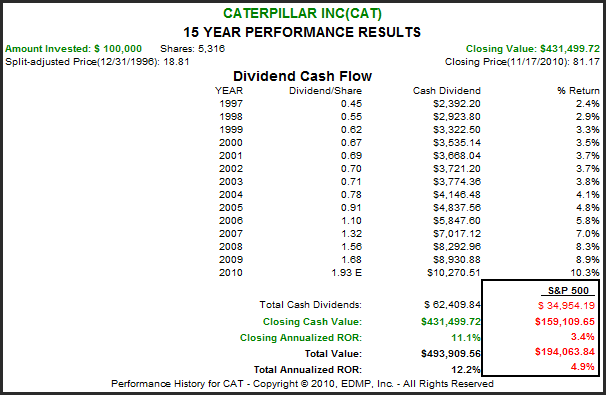
Task: Click the Closing Cash Value label
Action: pos(312,322)
